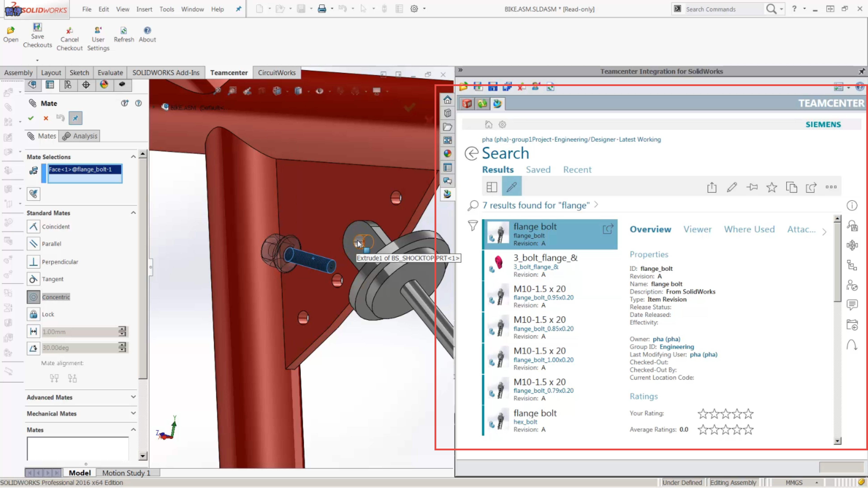Open the Analysis tab in Mate panel
Viewport: 868px width, 488px height.
click(80, 136)
